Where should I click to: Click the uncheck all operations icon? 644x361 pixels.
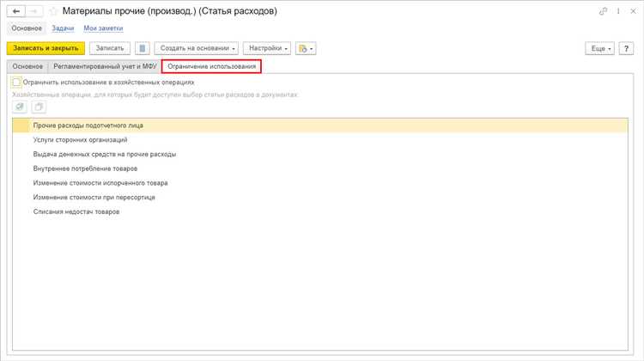tap(39, 107)
